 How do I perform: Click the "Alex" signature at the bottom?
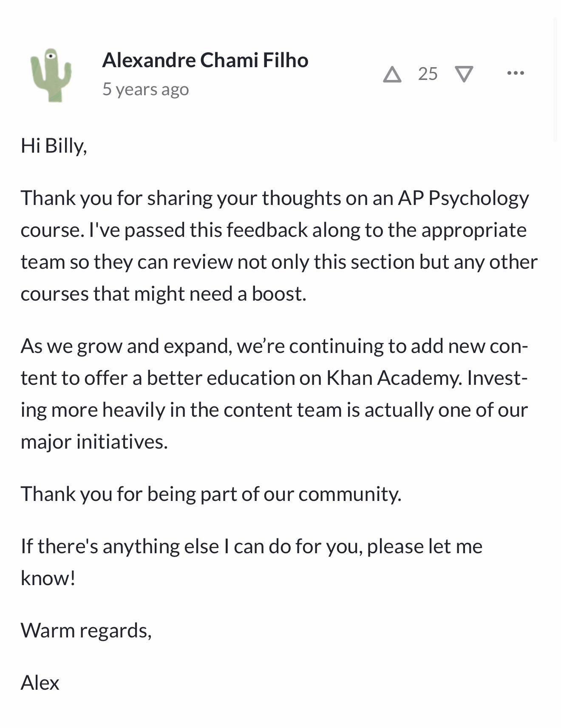coord(40,683)
